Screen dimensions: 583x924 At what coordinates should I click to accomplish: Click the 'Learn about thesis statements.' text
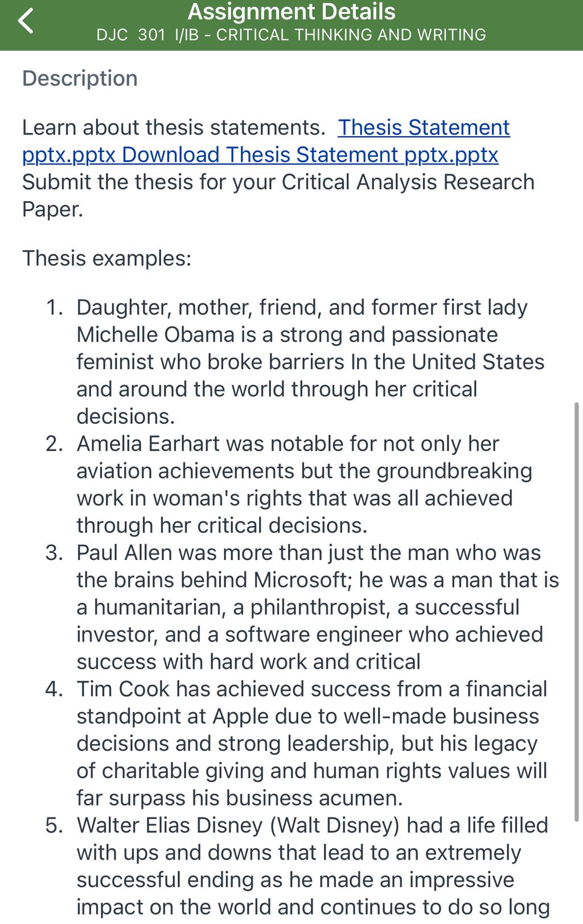174,128
